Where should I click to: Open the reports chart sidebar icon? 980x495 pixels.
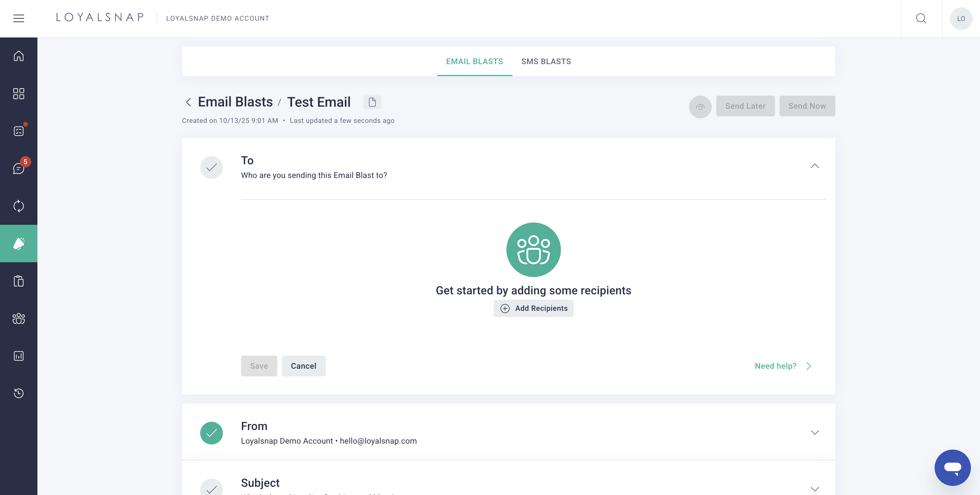[19, 356]
